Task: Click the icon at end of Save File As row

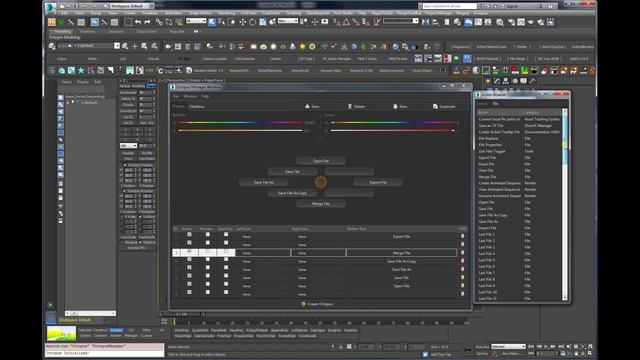Action: click(462, 269)
